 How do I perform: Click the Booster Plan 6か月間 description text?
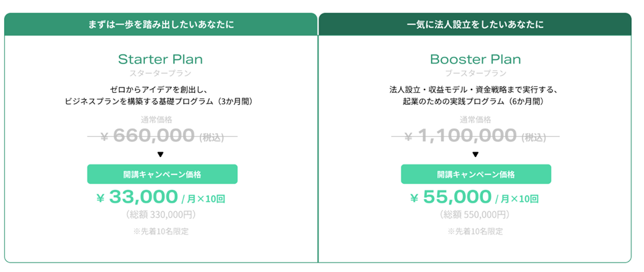point(475,95)
